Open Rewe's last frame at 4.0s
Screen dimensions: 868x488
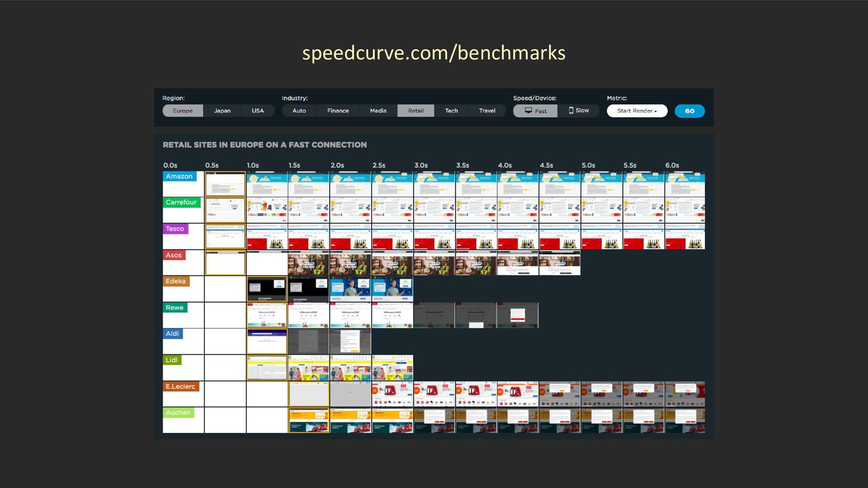518,315
